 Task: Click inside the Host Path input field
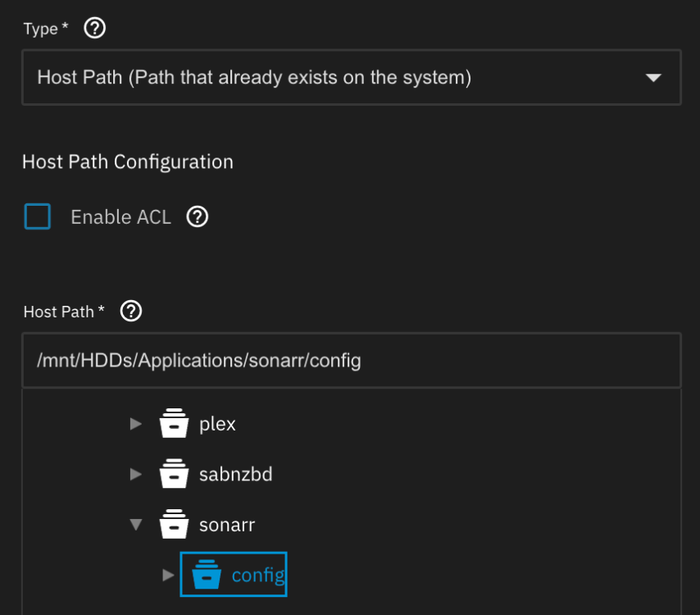click(x=352, y=359)
